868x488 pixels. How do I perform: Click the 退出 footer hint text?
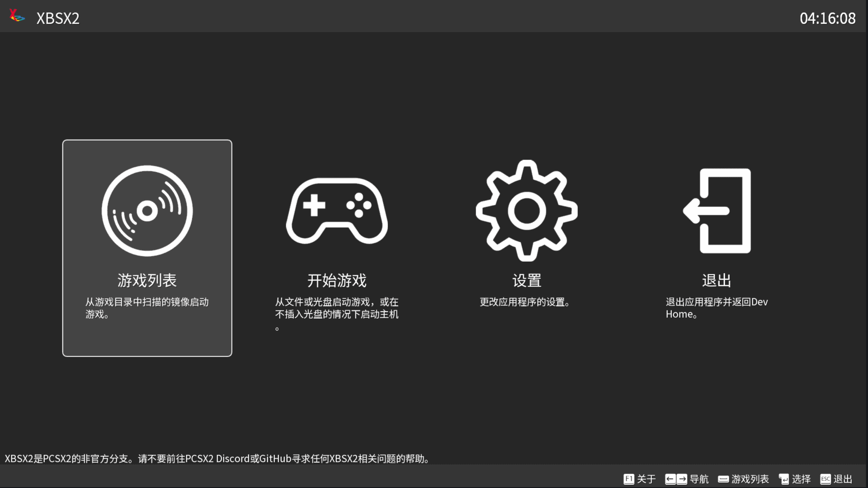coord(843,479)
